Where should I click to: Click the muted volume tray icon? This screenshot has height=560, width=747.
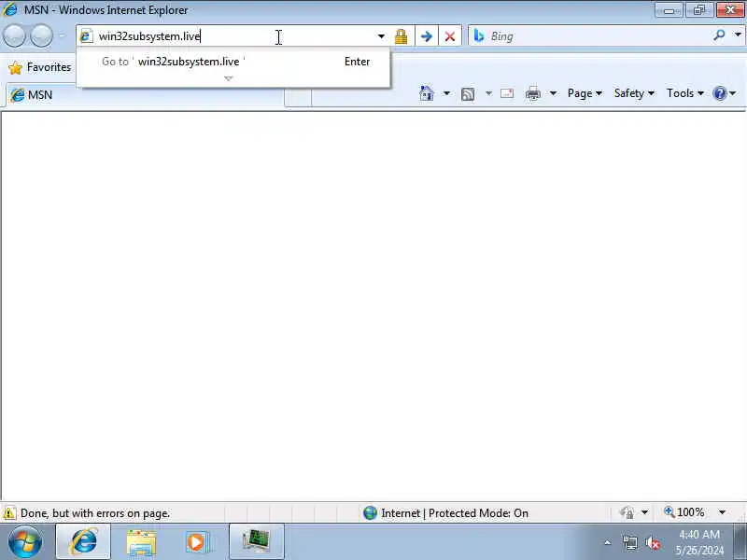[653, 542]
